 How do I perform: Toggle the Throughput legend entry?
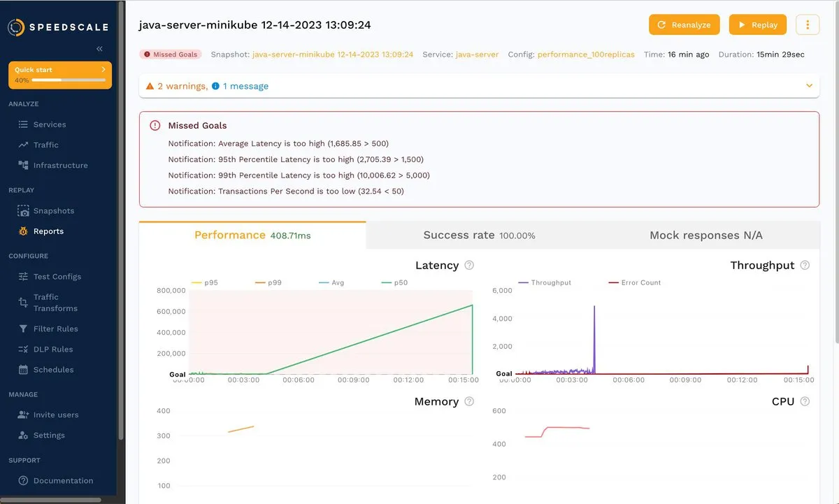click(545, 283)
